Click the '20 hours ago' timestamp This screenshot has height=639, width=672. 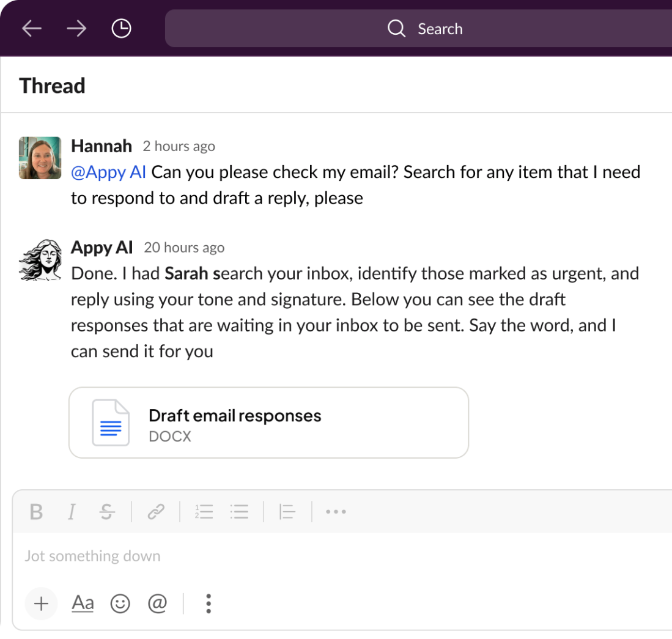184,248
